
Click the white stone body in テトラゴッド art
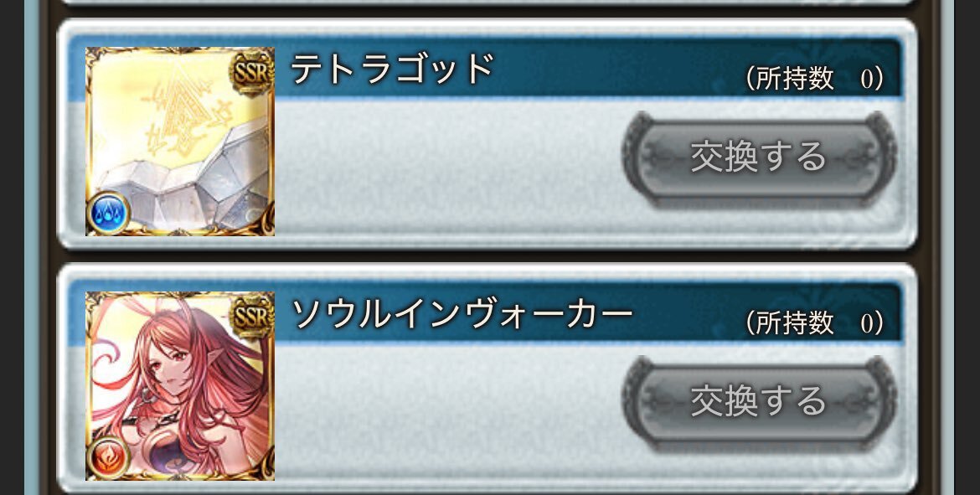188,188
